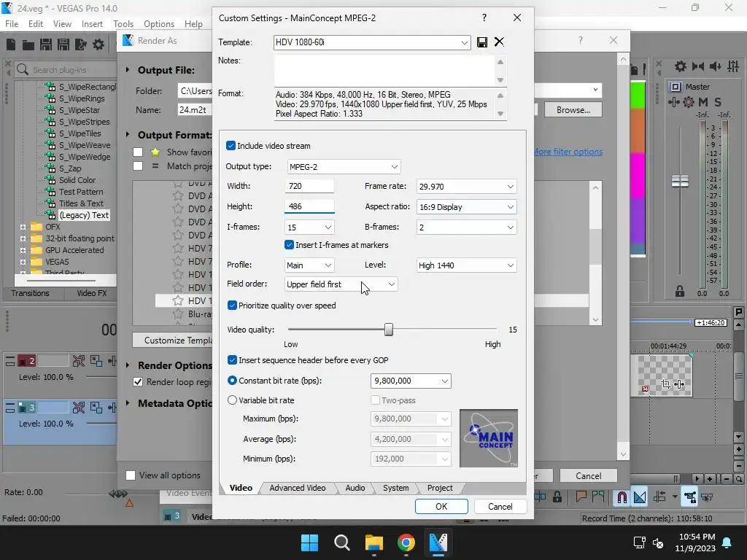Open Constant bit rate value combo 9,800,000

tap(411, 381)
